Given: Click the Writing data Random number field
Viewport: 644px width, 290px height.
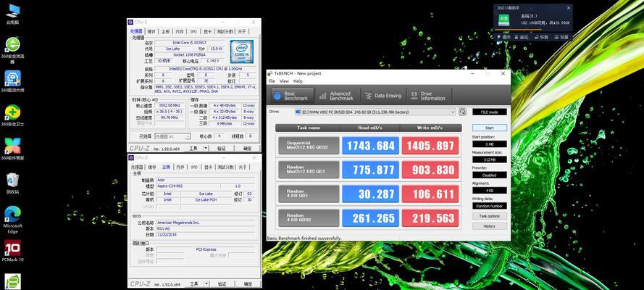Looking at the screenshot, I should coord(490,206).
